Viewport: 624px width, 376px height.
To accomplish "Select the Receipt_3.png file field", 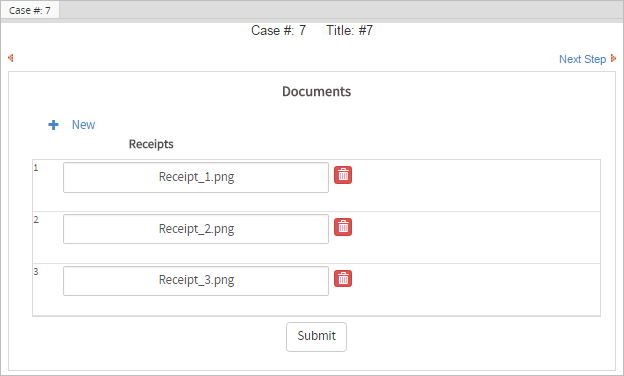I will 196,281.
